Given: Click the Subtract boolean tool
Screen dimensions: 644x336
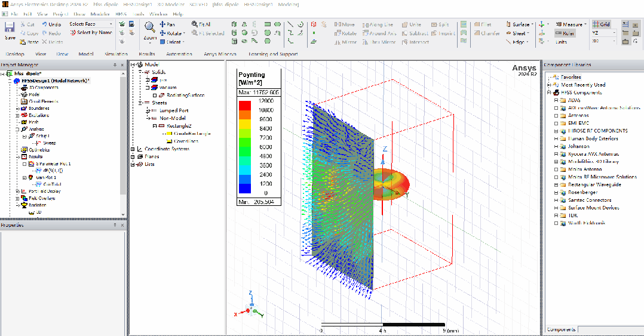Looking at the screenshot, I should (x=415, y=33).
